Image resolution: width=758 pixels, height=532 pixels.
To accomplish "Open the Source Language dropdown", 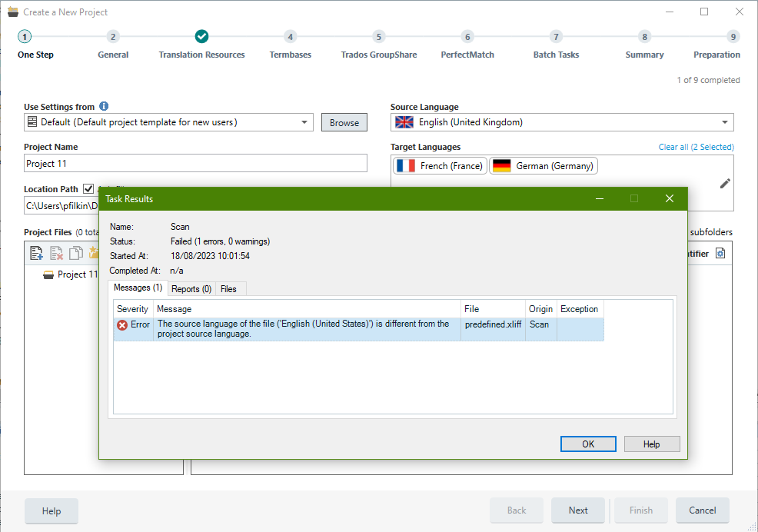I will pyautogui.click(x=725, y=122).
